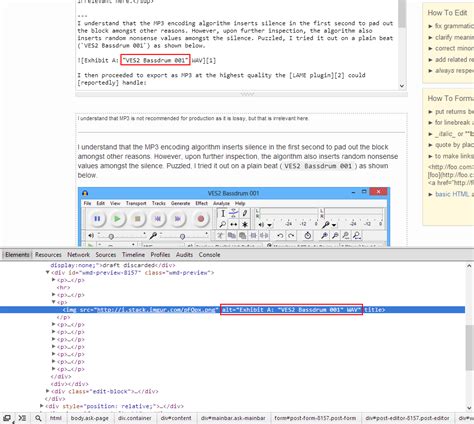Click the Undo arrow in Audacity
The height and width of the screenshot is (424, 474).
280,236
